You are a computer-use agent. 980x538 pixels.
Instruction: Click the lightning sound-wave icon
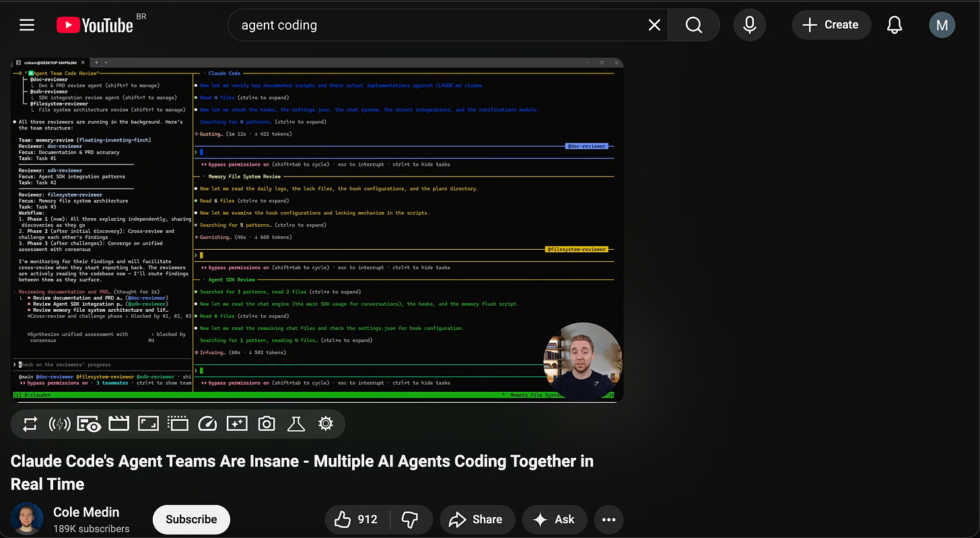60,424
